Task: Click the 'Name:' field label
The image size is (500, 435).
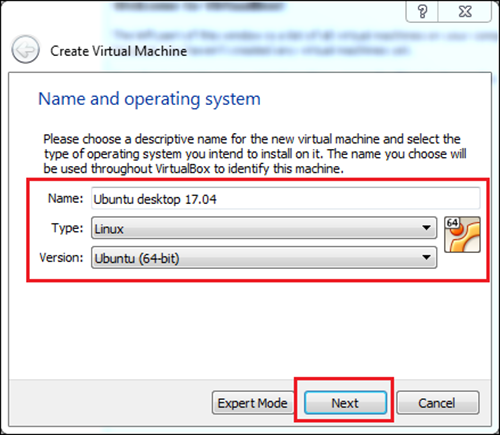Action: coord(66,198)
